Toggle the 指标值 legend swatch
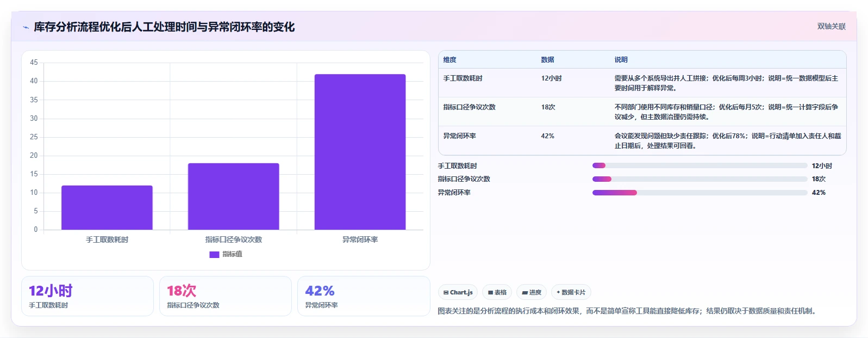This screenshot has width=868, height=338. point(214,254)
